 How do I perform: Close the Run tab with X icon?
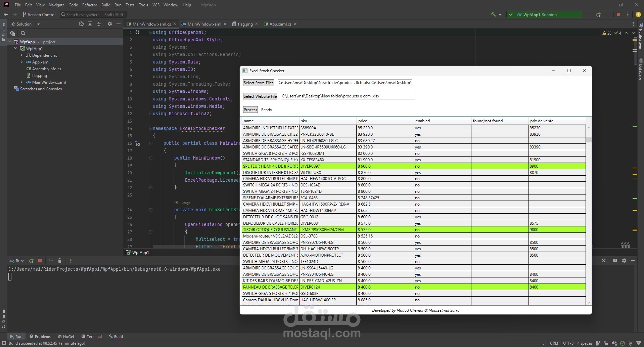(x=604, y=261)
